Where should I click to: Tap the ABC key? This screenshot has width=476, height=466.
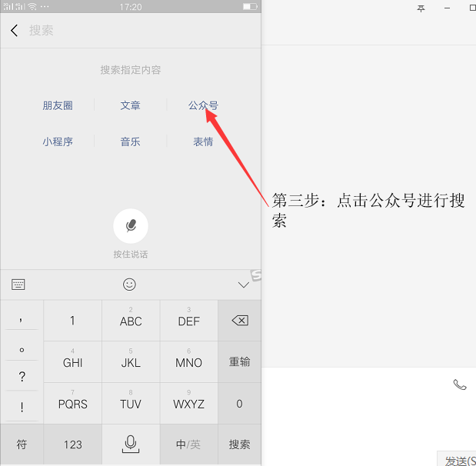(131, 321)
